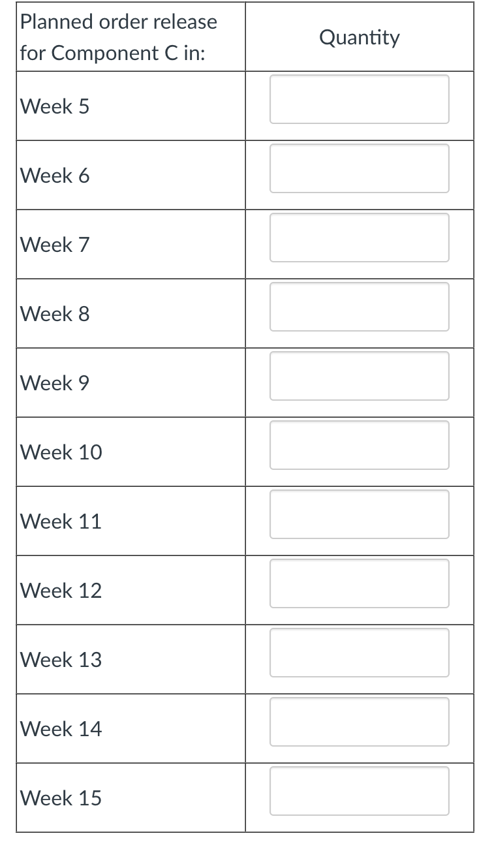Viewport: 492px width, 868px height.
Task: Click the Week 11 row label
Action: [x=60, y=521]
